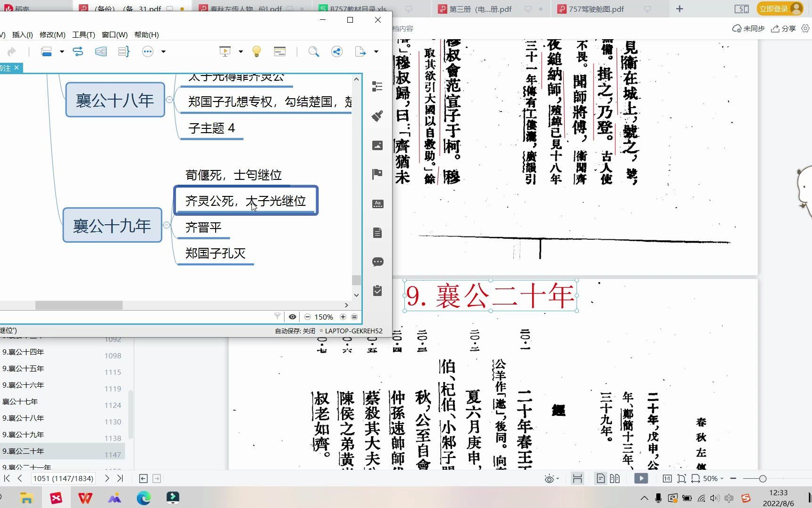
Task: Open the markers flag panel
Action: coord(377,174)
